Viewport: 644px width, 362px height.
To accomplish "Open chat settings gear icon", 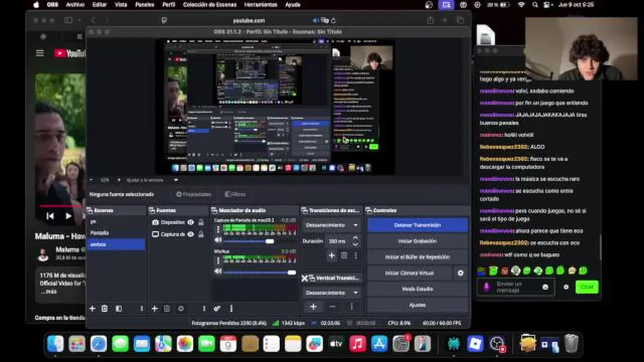I will click(566, 287).
